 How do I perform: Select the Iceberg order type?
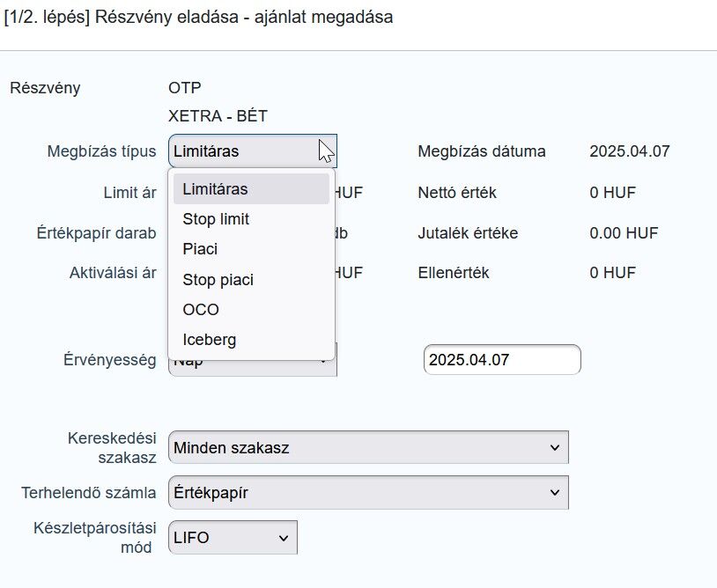[x=251, y=340]
